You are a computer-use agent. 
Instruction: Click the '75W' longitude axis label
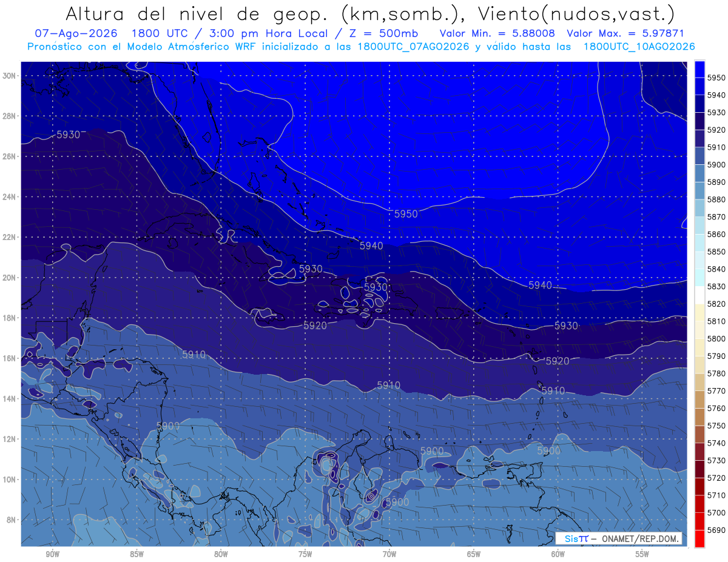coord(305,554)
